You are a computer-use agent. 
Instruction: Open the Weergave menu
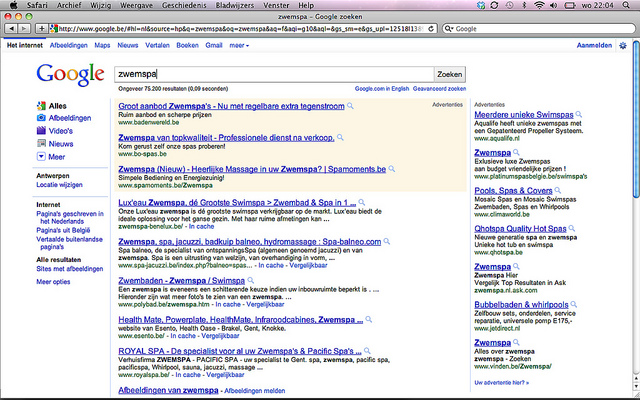click(x=137, y=5)
